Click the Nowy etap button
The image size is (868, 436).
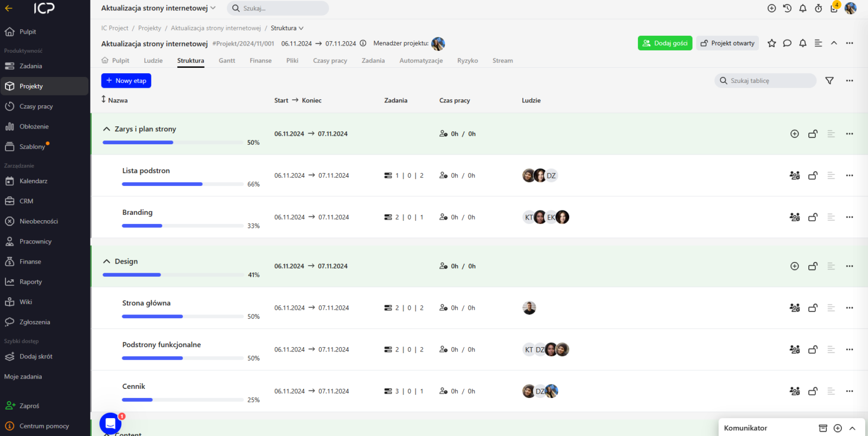(126, 81)
